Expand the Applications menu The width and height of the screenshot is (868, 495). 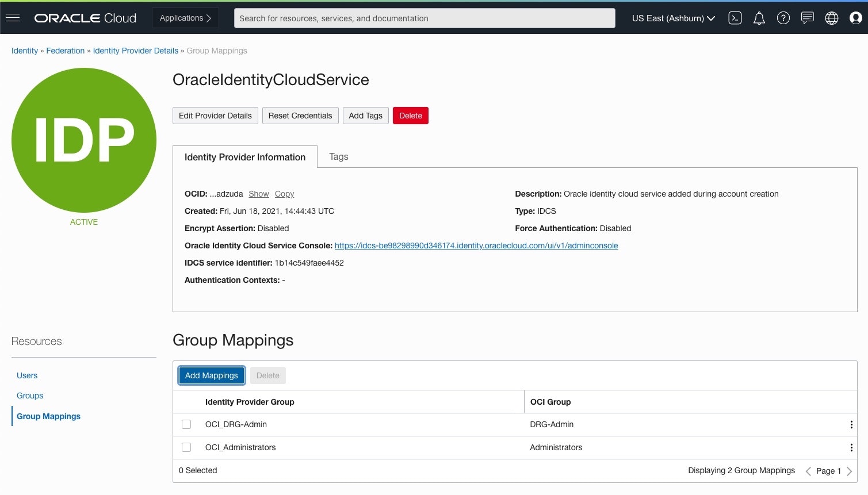pyautogui.click(x=185, y=18)
